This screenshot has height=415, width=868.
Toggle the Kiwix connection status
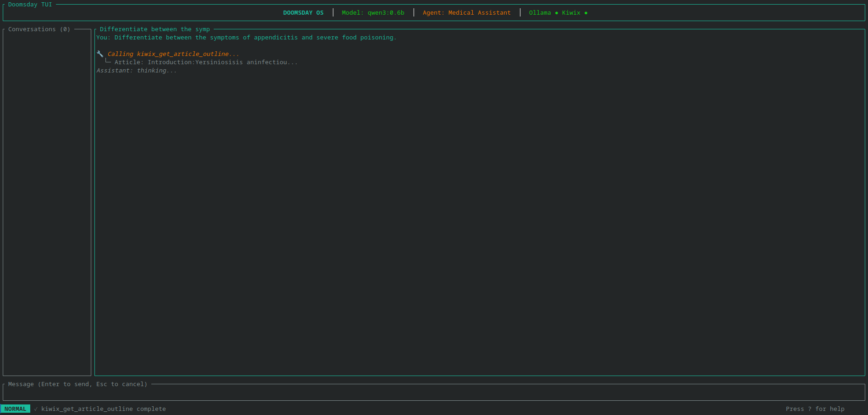586,13
